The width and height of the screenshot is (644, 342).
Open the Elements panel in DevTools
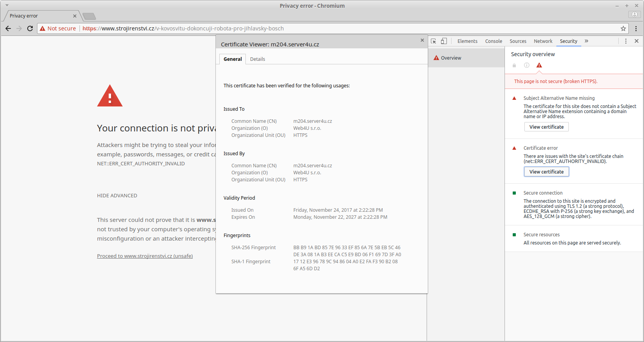(468, 41)
